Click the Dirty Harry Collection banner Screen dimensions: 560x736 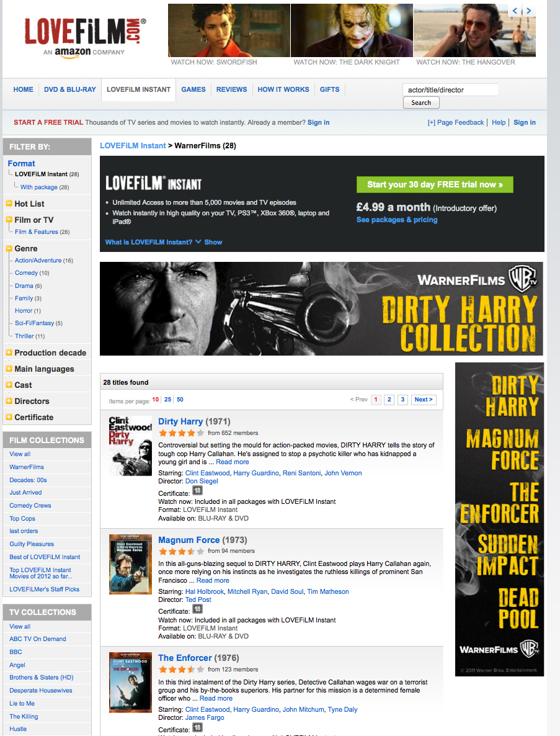321,308
